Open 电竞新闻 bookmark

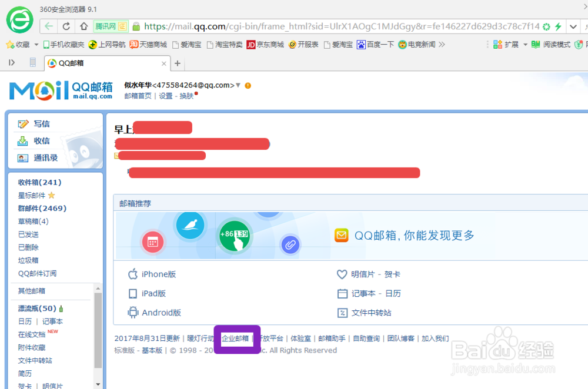(417, 45)
